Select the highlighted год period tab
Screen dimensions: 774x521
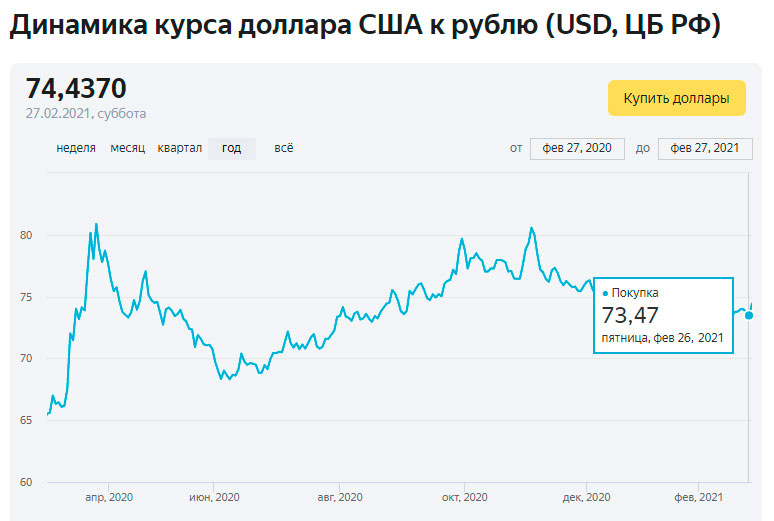click(231, 148)
